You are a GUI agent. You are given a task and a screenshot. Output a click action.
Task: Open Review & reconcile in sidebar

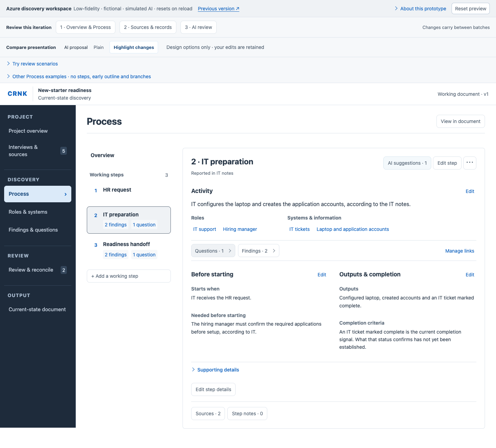38,270
